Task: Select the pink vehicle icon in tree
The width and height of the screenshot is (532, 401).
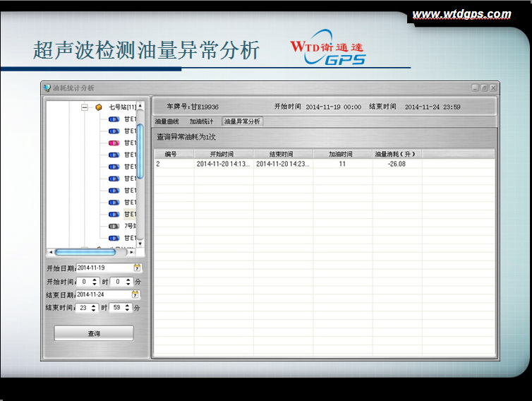Action: tap(113, 143)
